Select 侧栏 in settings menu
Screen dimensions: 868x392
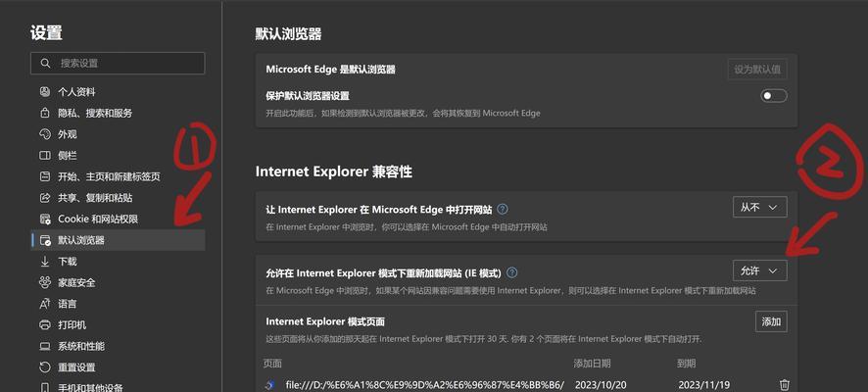click(x=118, y=156)
